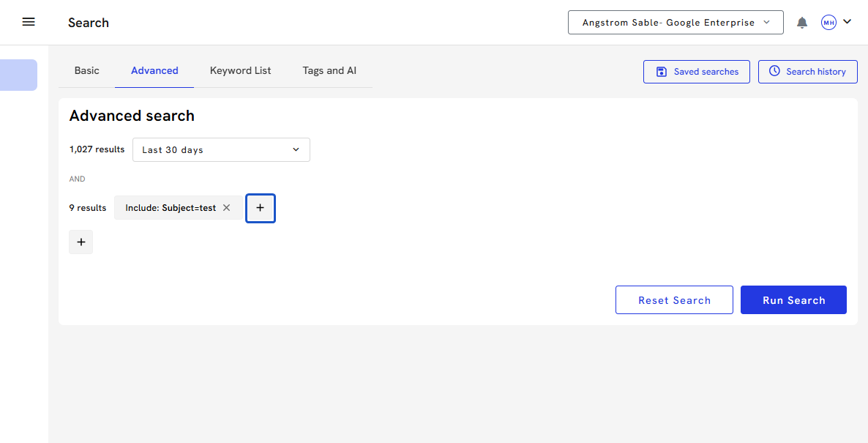Select the Advanced tab

[x=154, y=71]
